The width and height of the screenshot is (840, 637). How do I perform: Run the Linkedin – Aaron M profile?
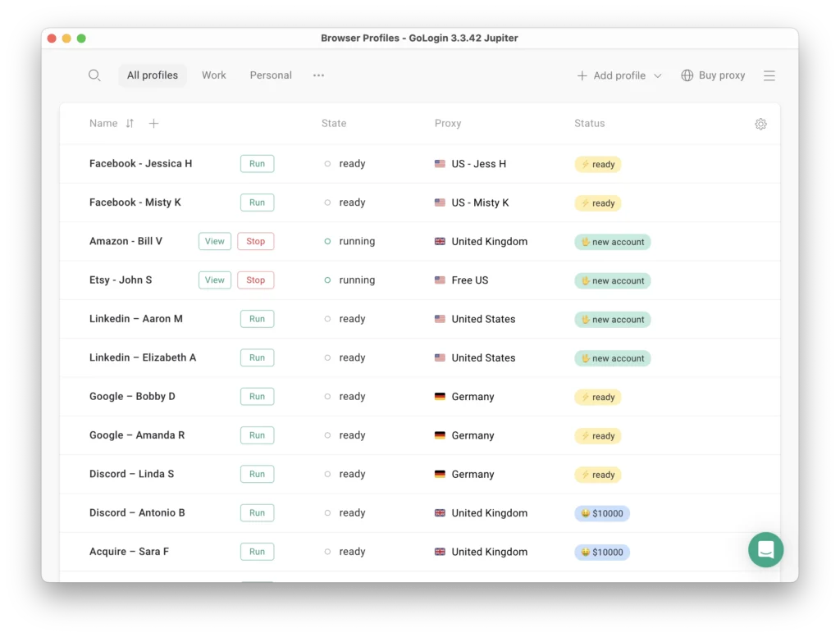(257, 319)
